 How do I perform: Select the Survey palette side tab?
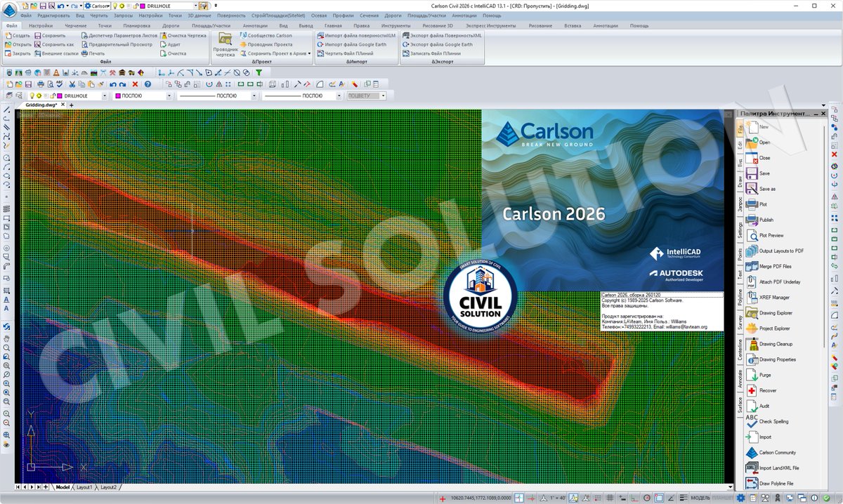pos(740,324)
